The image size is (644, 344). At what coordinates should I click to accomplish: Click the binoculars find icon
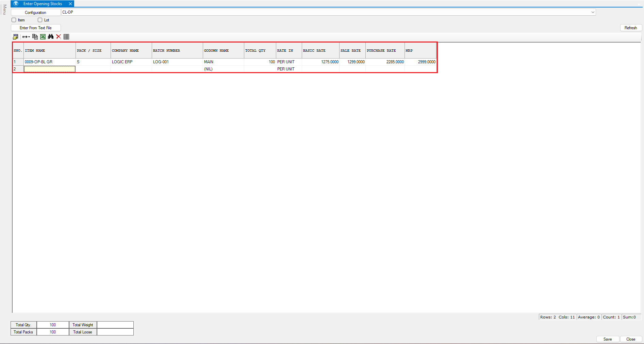tap(51, 37)
